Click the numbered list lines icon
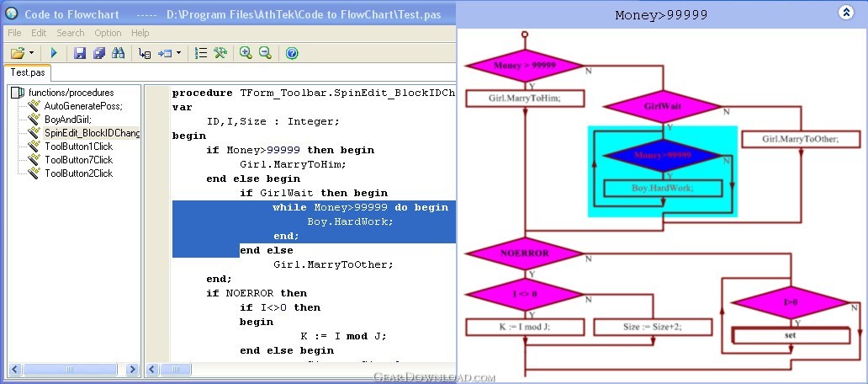 201,53
